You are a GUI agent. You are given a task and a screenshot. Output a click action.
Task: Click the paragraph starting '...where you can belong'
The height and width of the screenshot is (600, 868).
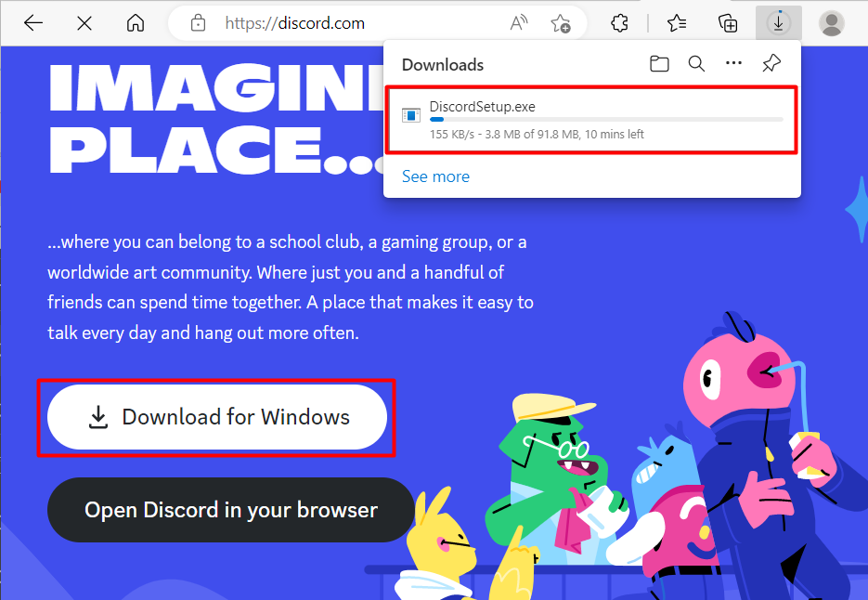tap(290, 288)
